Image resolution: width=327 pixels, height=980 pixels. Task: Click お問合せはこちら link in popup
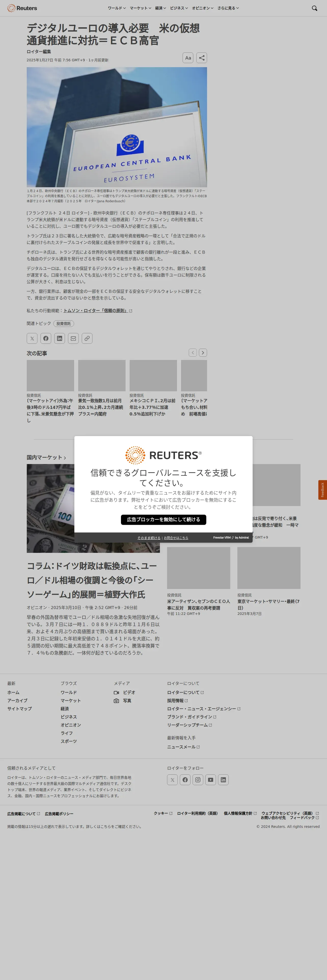(176, 538)
